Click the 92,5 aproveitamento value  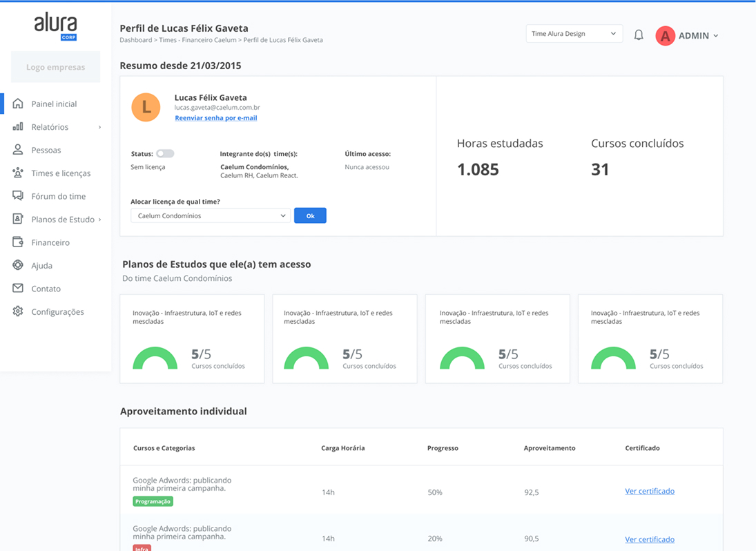pyautogui.click(x=532, y=492)
